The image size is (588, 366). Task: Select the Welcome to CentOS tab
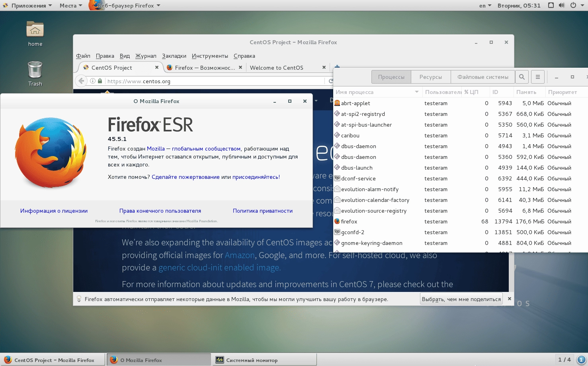click(287, 67)
